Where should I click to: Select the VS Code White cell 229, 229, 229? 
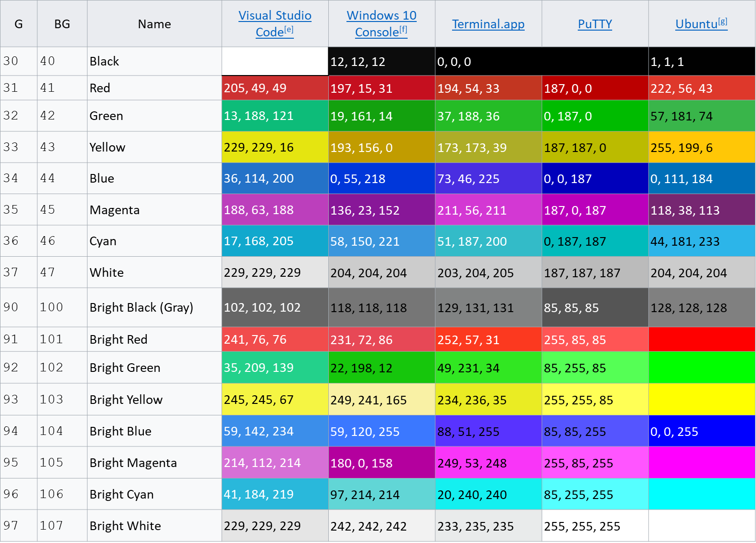pyautogui.click(x=275, y=272)
